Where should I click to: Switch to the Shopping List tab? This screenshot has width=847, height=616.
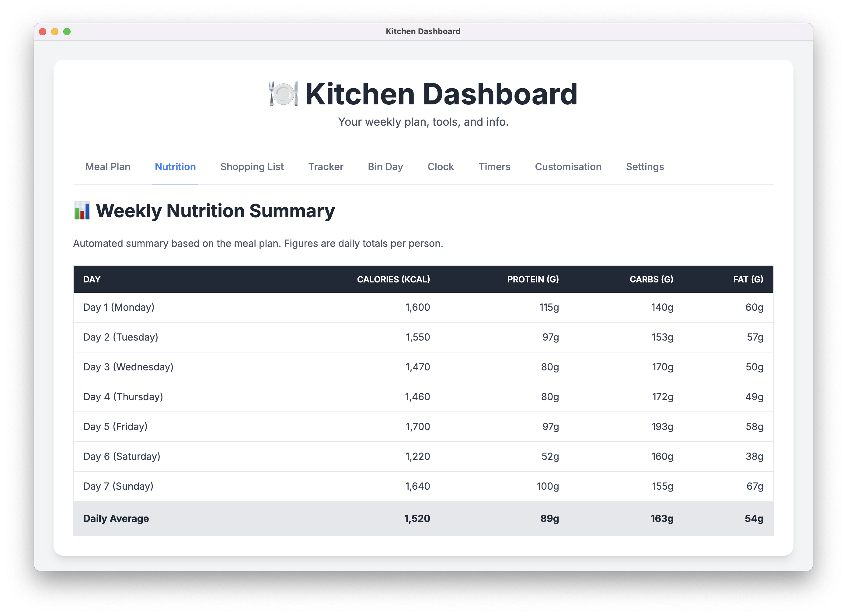coord(252,166)
